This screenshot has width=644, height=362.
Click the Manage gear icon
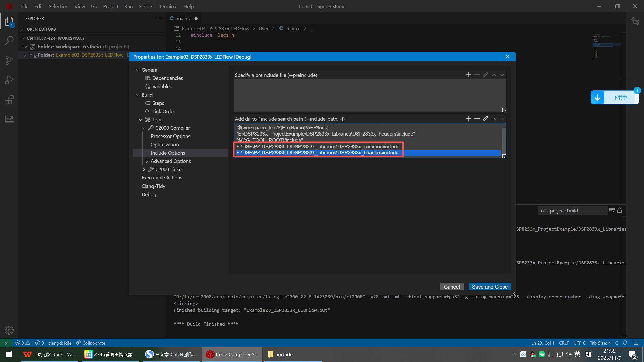[9, 330]
